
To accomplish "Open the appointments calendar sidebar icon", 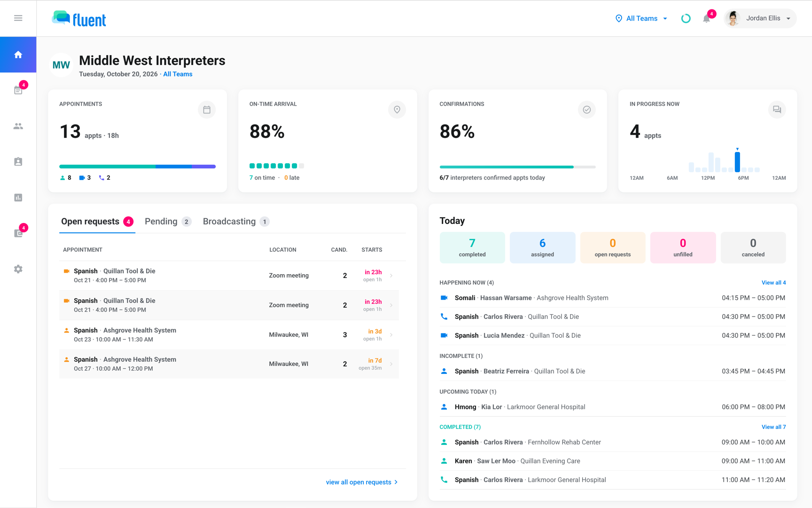I will tap(18, 90).
